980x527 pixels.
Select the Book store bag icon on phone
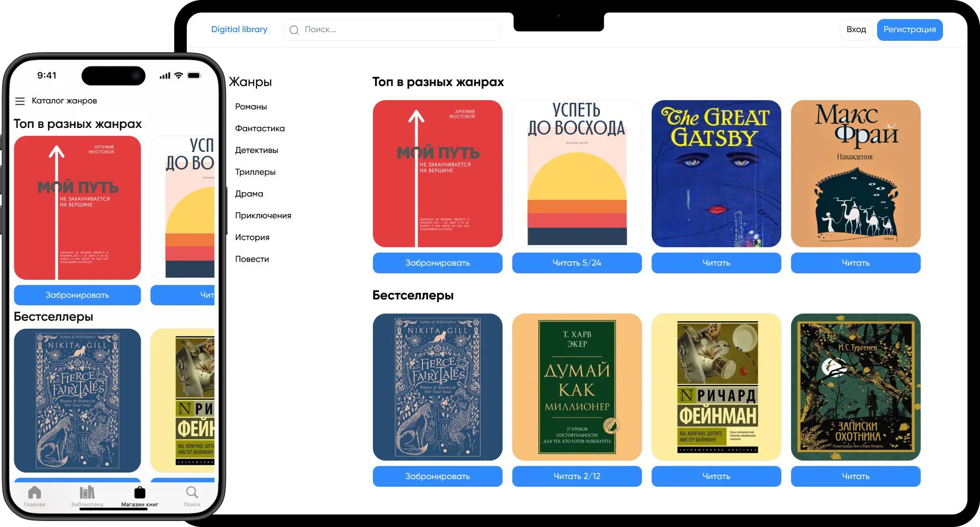(x=140, y=492)
